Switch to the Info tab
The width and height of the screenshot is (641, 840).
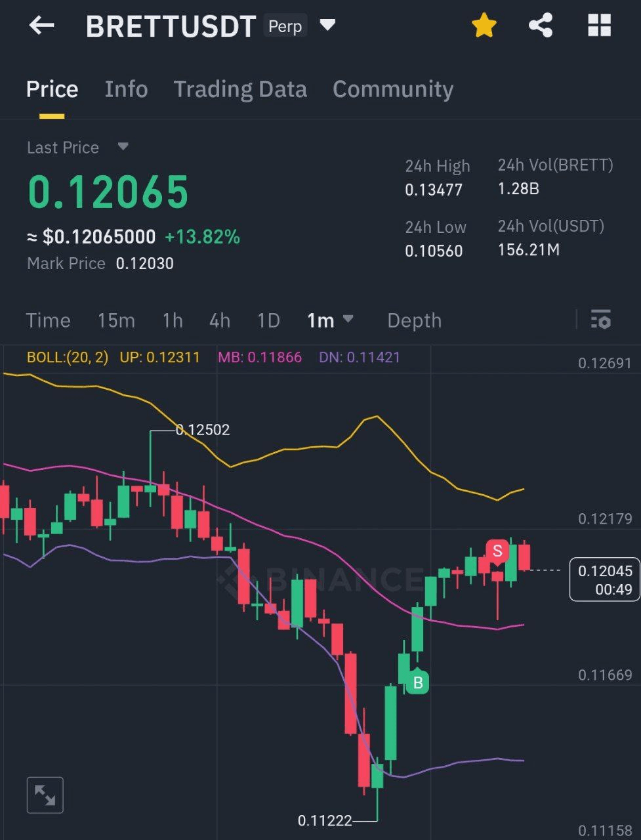tap(126, 89)
